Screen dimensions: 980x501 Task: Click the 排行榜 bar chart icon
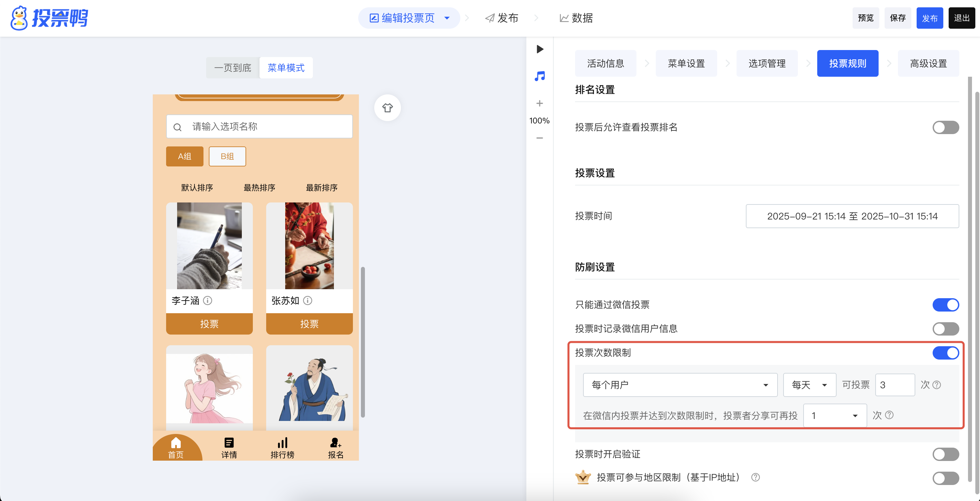pyautogui.click(x=282, y=443)
